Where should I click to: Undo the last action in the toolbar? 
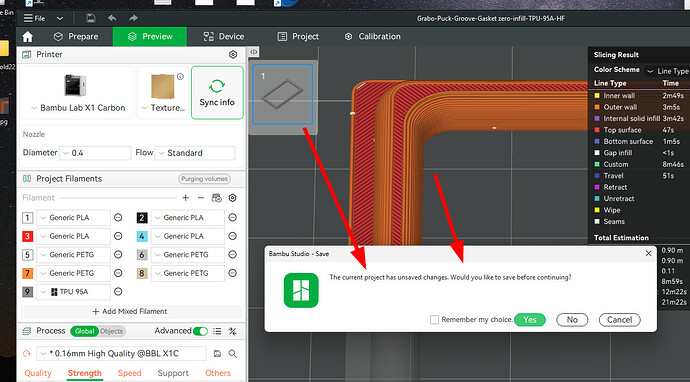pos(112,18)
